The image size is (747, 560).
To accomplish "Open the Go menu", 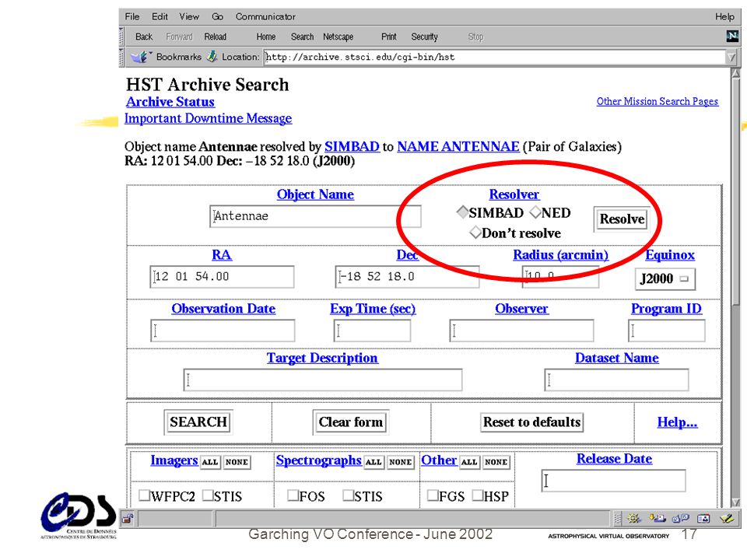I will [x=217, y=16].
